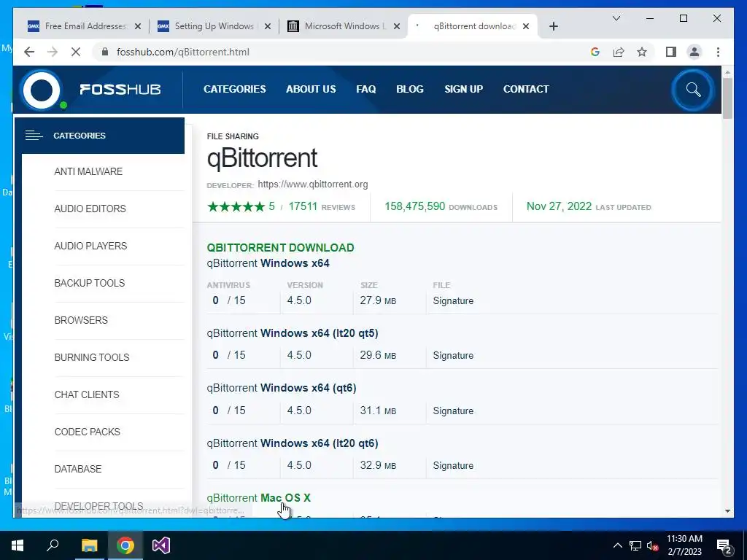Open FAQ in top navigation
The image size is (747, 560).
click(x=366, y=89)
